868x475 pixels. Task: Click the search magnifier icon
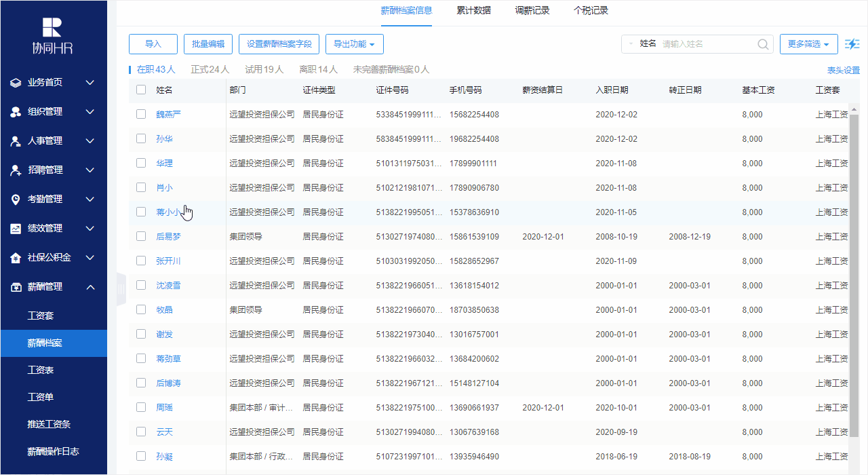763,44
